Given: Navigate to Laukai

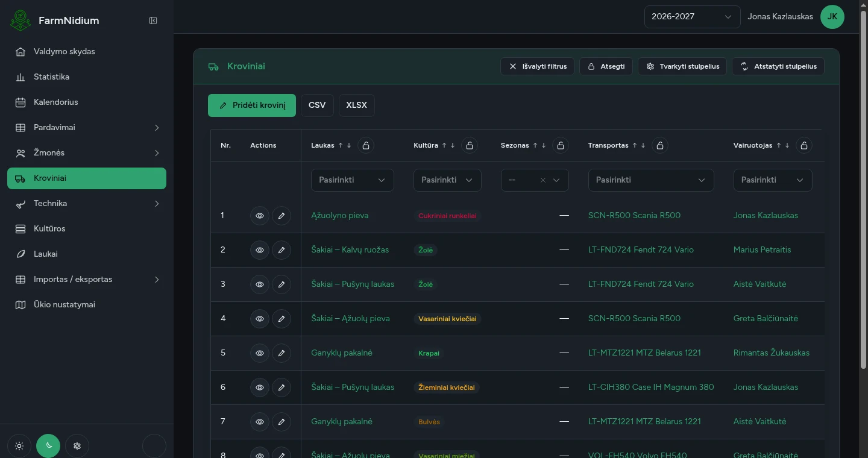Looking at the screenshot, I should (x=87, y=254).
